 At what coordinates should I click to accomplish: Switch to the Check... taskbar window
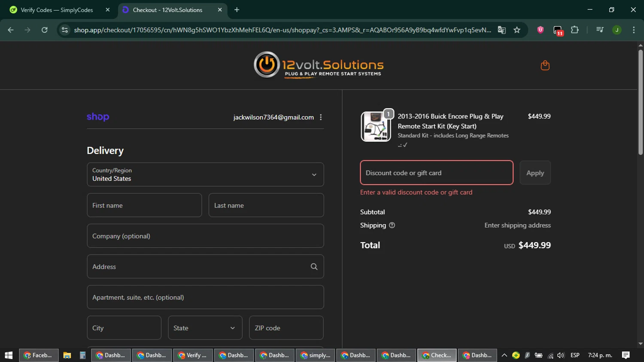(x=437, y=355)
